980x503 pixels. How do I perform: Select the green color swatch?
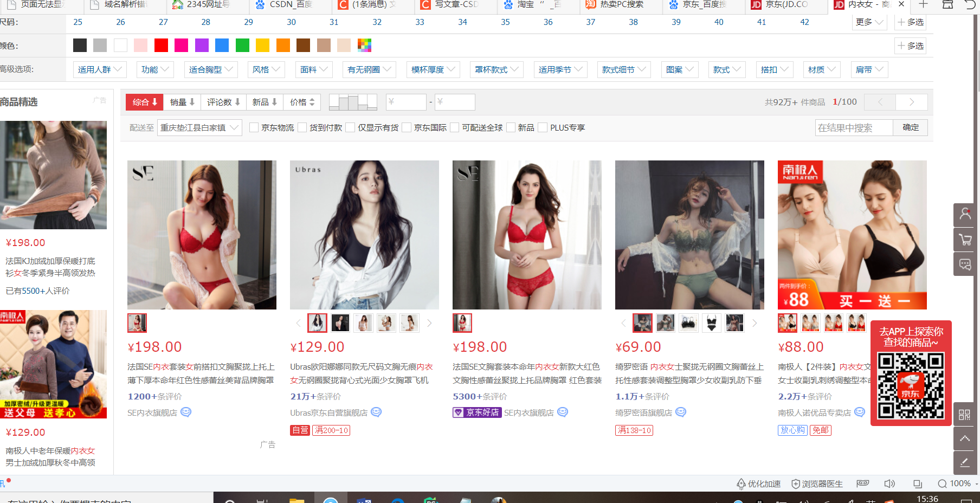[x=242, y=46]
